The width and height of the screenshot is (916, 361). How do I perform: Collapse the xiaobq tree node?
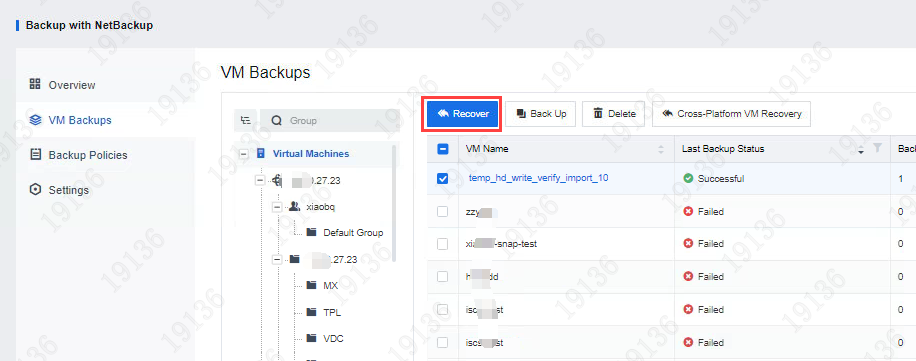(x=277, y=207)
